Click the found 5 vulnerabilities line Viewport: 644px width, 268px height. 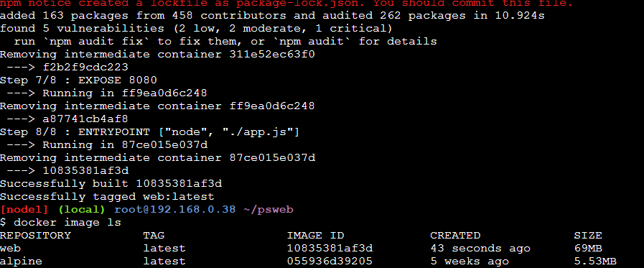(x=196, y=29)
